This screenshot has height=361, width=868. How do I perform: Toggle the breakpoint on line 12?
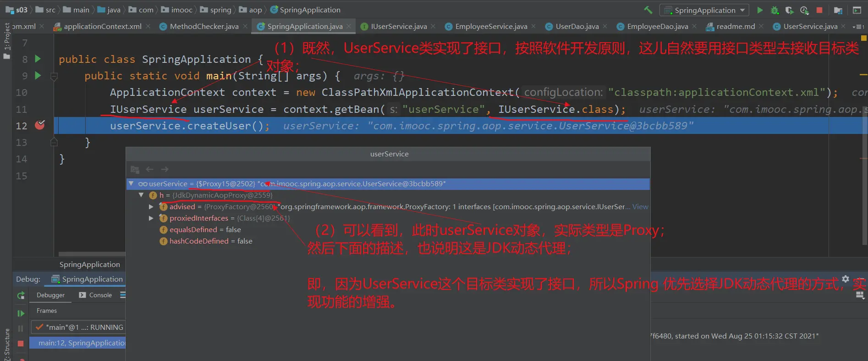(40, 125)
